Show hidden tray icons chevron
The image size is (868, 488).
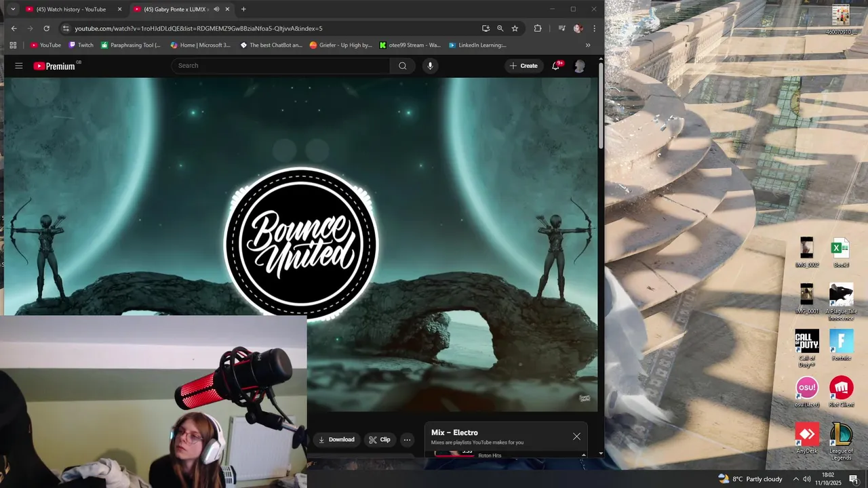point(796,479)
